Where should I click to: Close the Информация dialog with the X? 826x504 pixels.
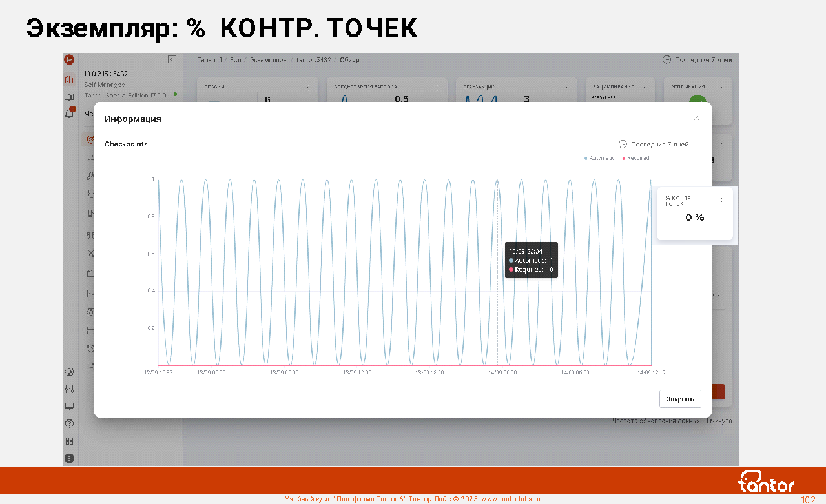click(x=696, y=117)
